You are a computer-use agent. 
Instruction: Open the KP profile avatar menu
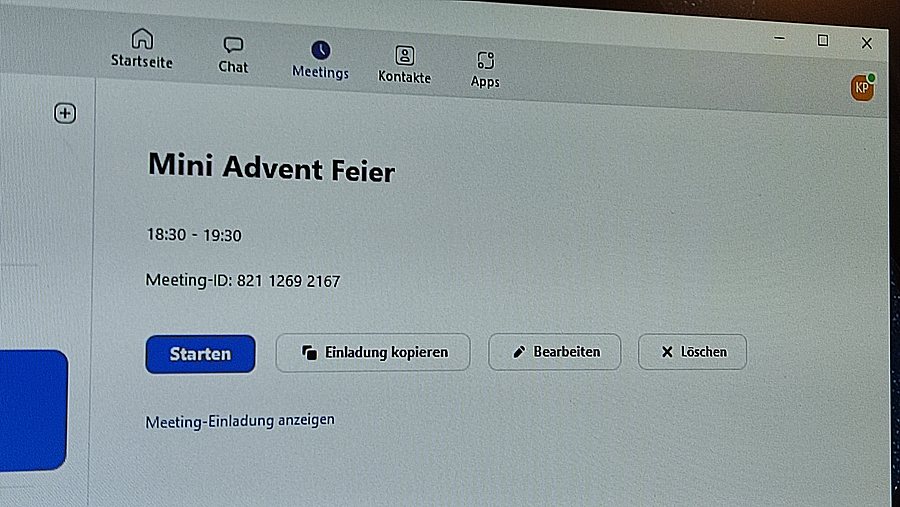coord(862,88)
